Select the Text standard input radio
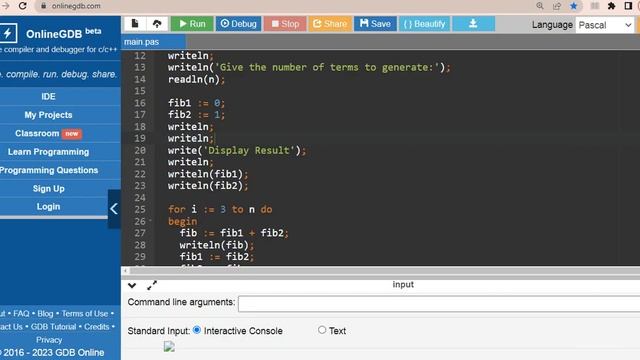 coord(322,329)
